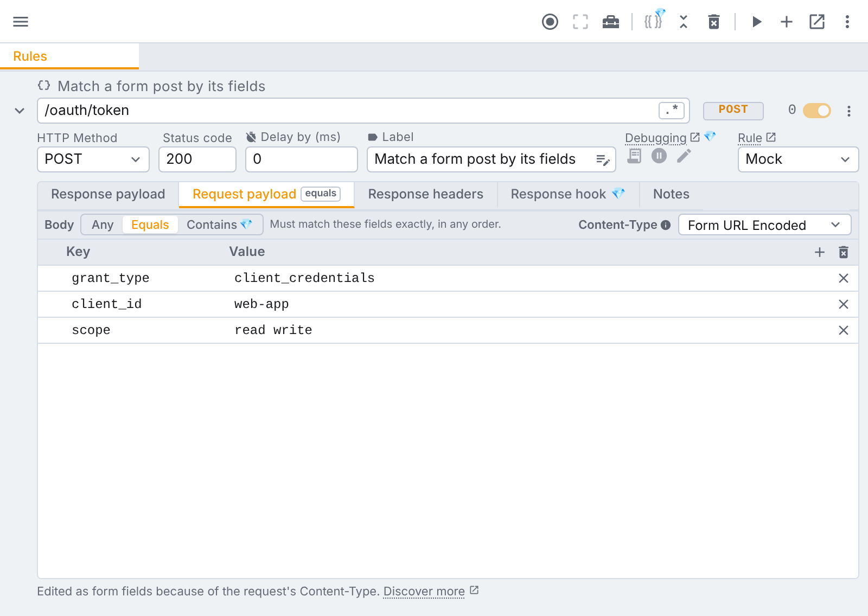
Task: Select the Rules tab
Action: [69, 56]
